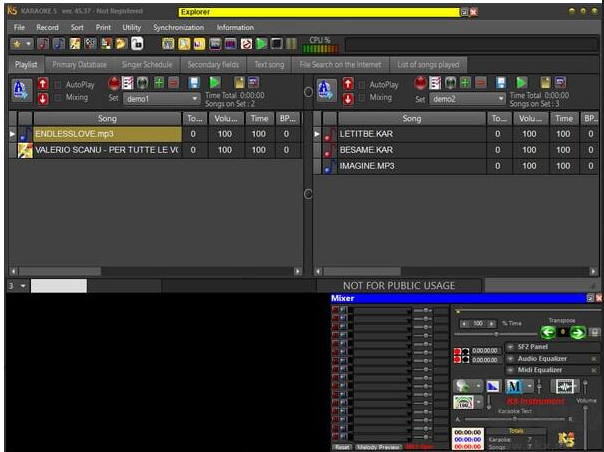The height and width of the screenshot is (452, 604).
Task: Click the red down arrow in demo2 playlist
Action: click(348, 99)
